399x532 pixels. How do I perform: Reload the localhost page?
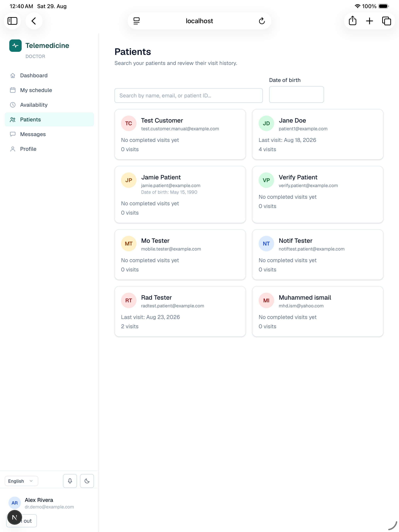pyautogui.click(x=262, y=21)
